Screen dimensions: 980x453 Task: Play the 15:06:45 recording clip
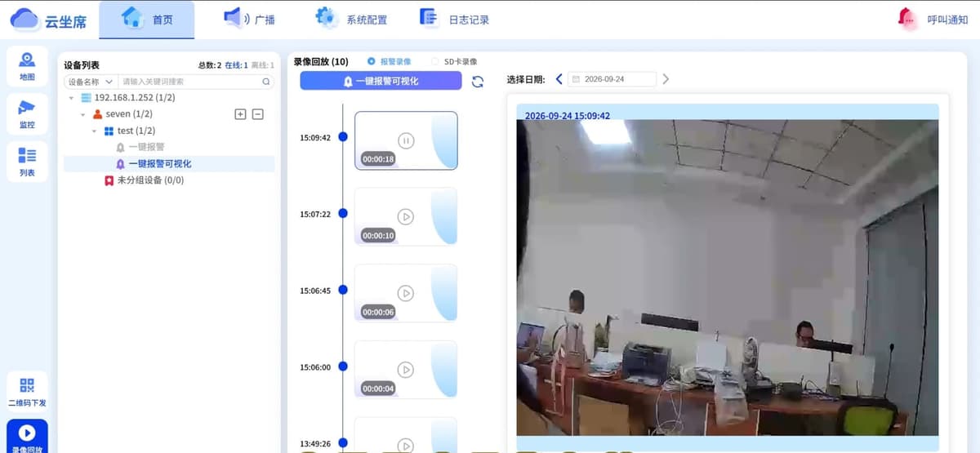coord(406,293)
